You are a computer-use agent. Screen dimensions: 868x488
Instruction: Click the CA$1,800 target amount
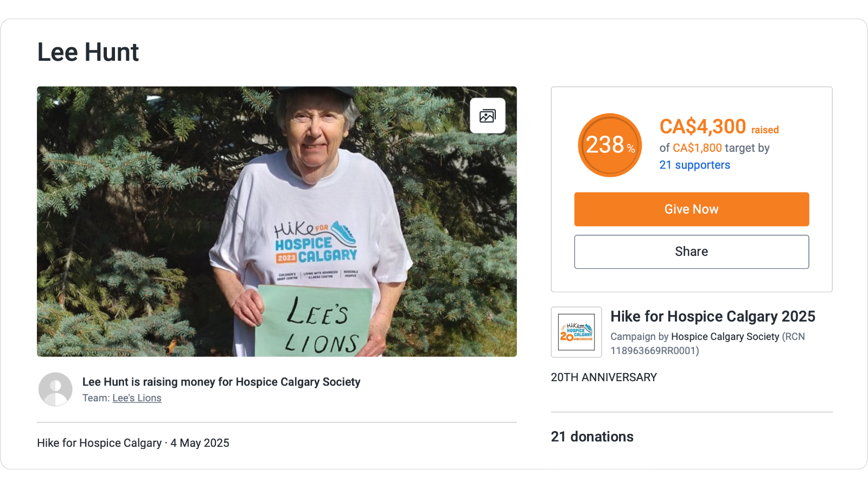(x=697, y=148)
